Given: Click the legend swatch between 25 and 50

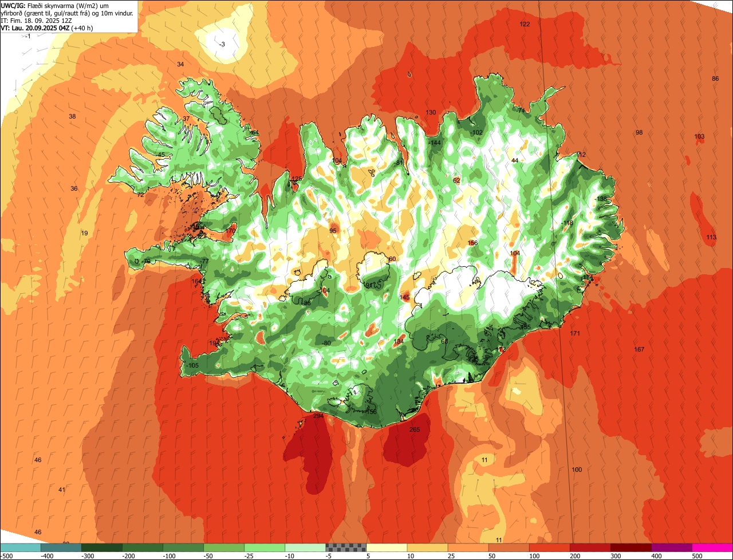Looking at the screenshot, I should [x=468, y=547].
